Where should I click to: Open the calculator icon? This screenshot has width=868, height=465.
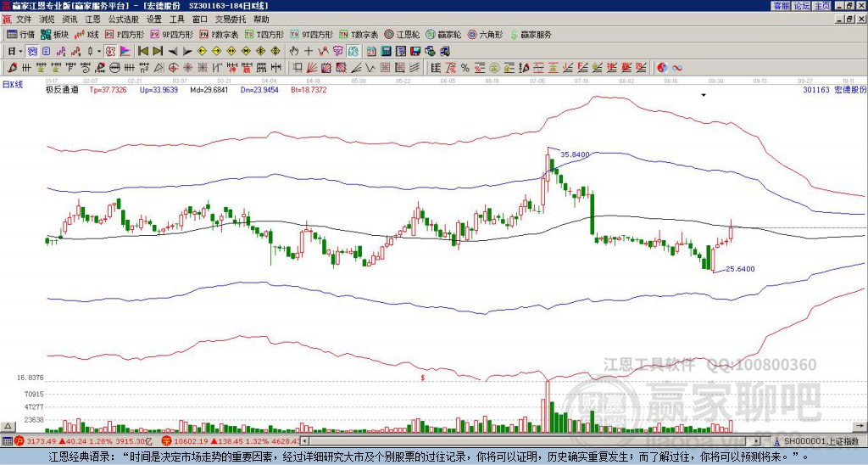pyautogui.click(x=387, y=51)
